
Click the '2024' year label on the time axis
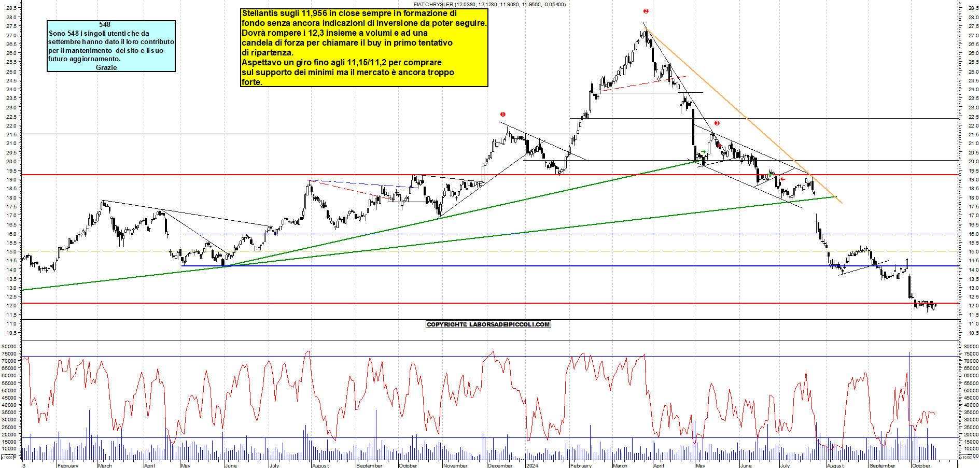tap(532, 465)
